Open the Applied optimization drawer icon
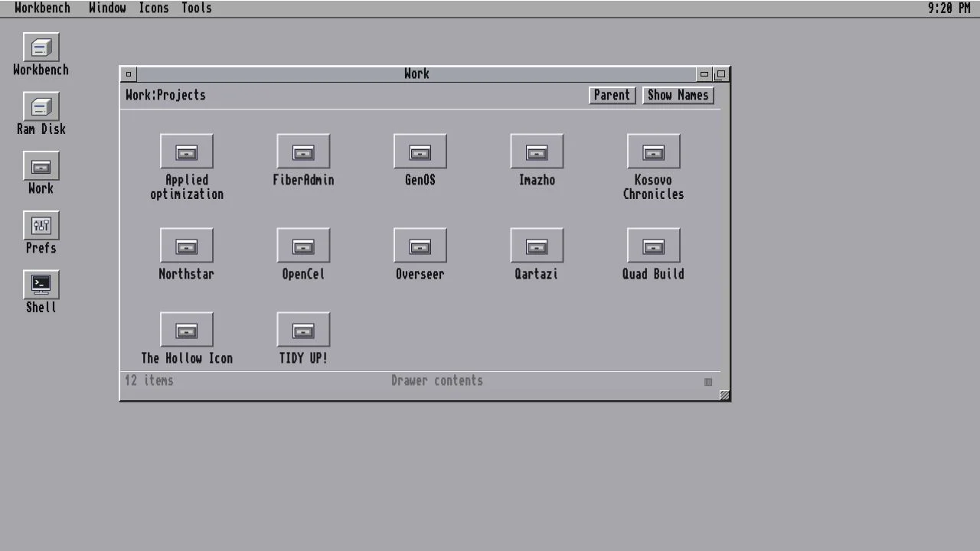Screen dimensions: 980x551 point(187,152)
